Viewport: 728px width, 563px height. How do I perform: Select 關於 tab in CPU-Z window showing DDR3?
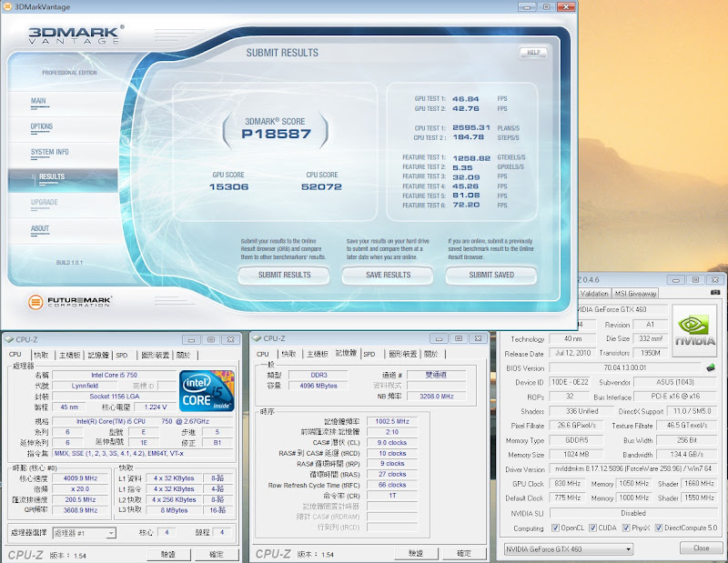pos(430,354)
